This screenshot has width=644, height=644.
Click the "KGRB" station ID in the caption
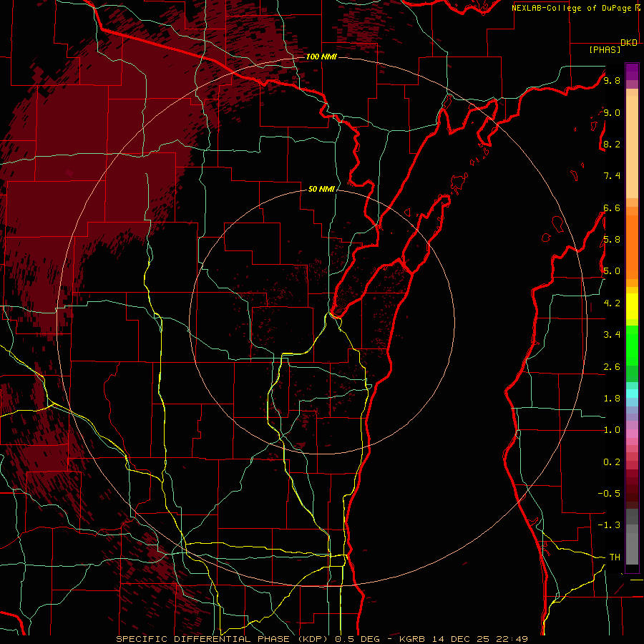tap(412, 639)
